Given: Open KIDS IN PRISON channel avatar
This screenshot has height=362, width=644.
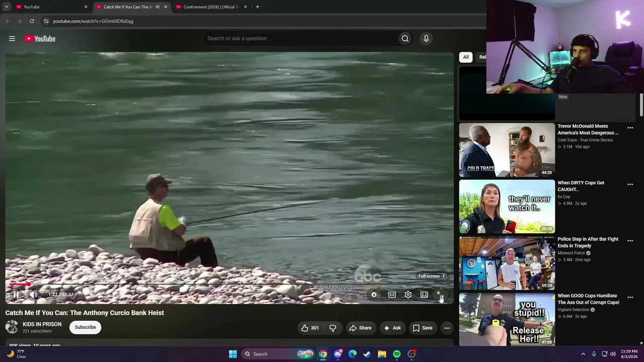Looking at the screenshot, I should pyautogui.click(x=12, y=327).
